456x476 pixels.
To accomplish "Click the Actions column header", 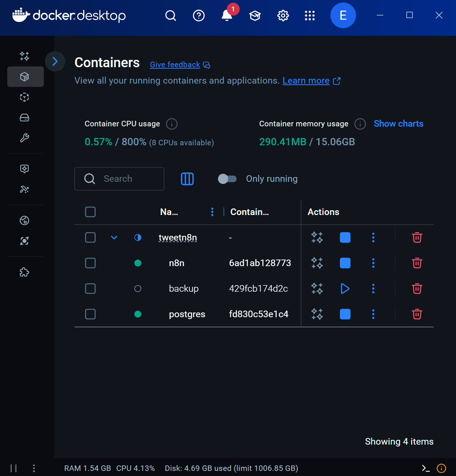I will coord(323,212).
